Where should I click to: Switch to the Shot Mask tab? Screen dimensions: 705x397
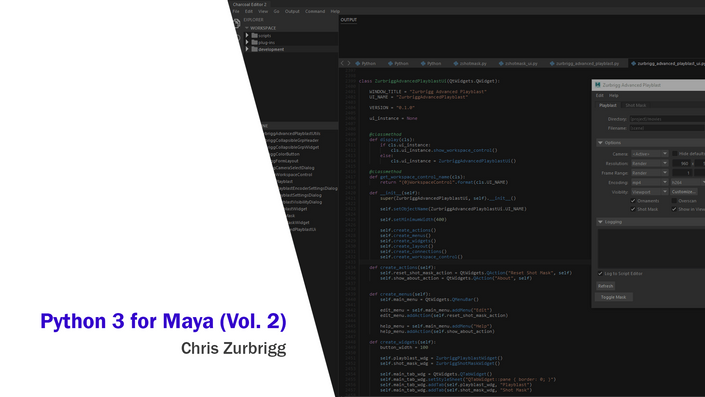click(635, 105)
